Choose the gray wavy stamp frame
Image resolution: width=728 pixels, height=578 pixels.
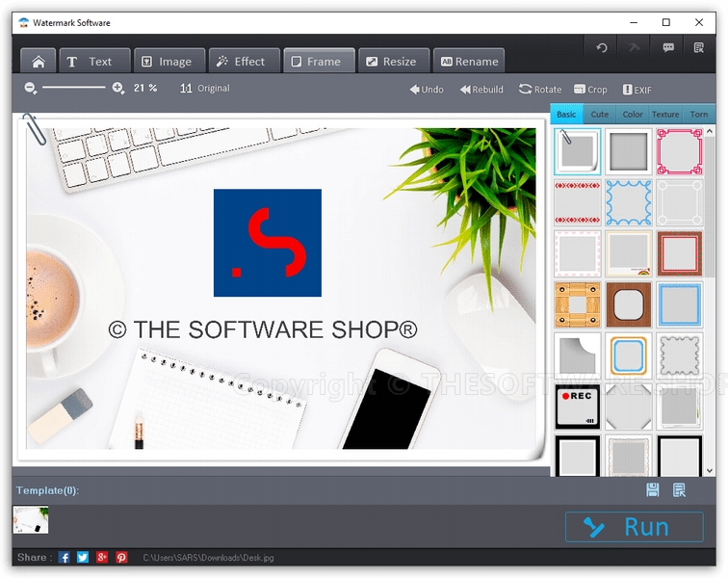[x=680, y=355]
